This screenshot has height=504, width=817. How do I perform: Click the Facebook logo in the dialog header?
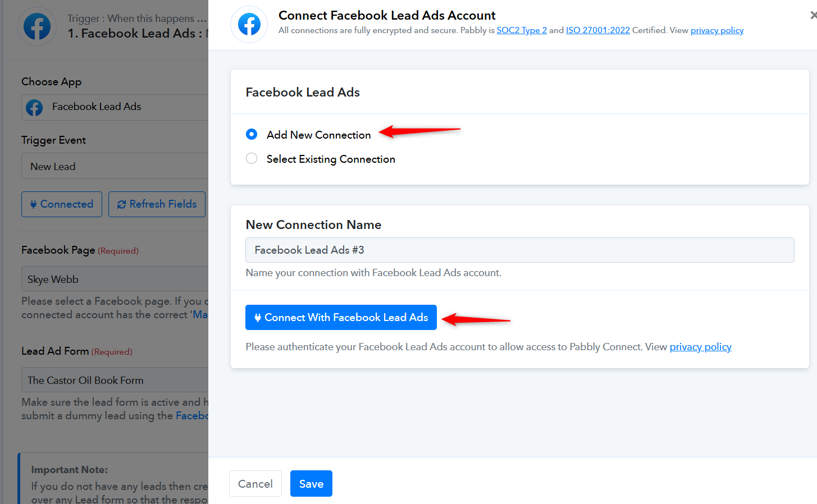249,24
